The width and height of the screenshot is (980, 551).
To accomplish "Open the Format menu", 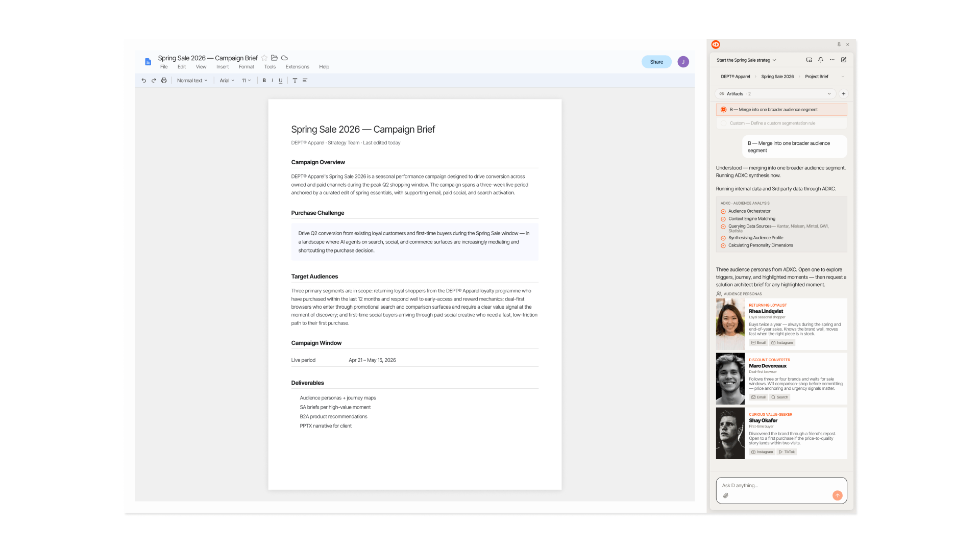I will (x=246, y=67).
